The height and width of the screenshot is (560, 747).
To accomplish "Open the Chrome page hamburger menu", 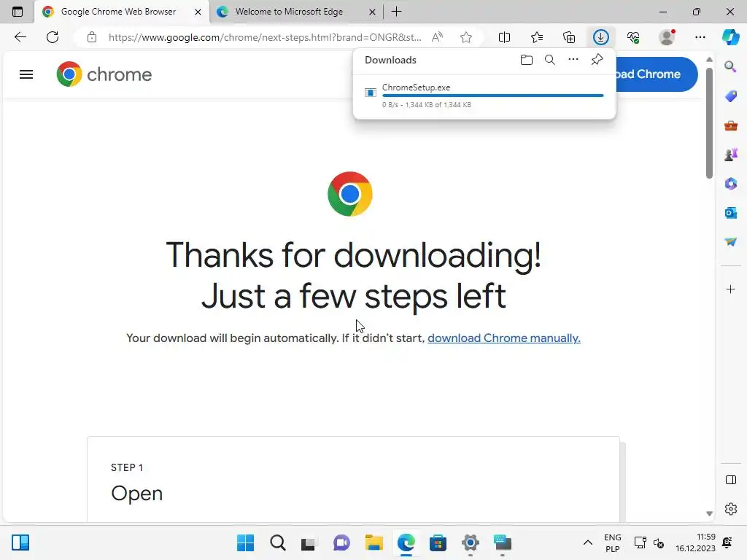I will 26,74.
